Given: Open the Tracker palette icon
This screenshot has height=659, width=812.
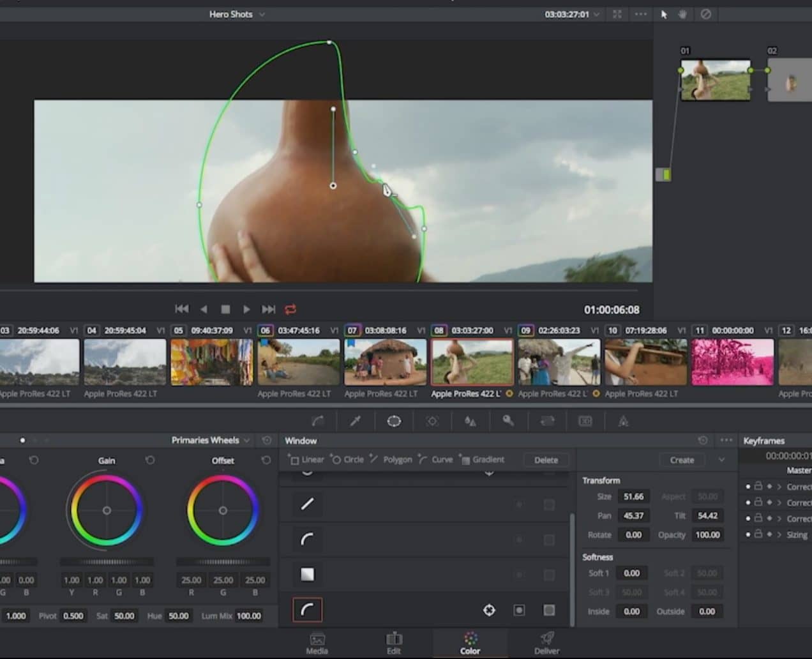Looking at the screenshot, I should (x=432, y=421).
